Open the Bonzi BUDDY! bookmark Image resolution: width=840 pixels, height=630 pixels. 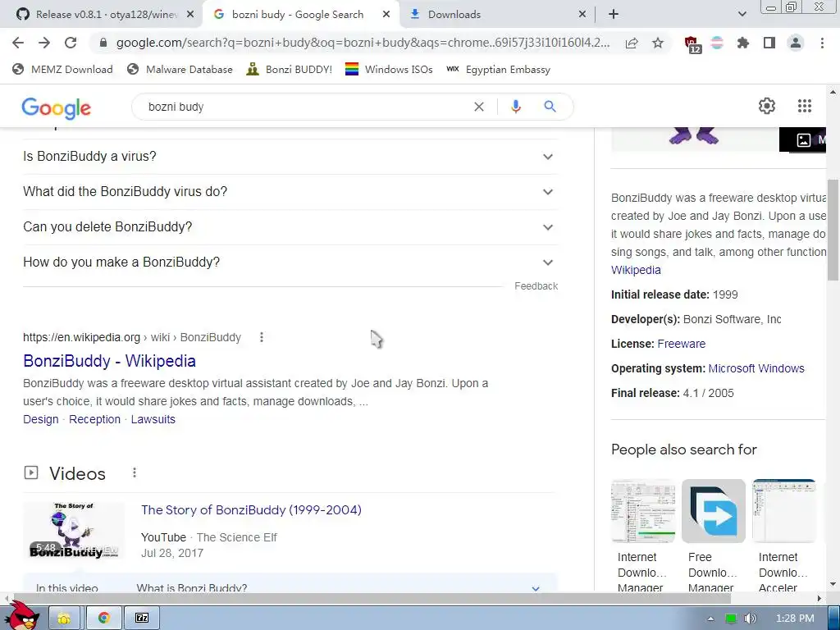click(290, 69)
